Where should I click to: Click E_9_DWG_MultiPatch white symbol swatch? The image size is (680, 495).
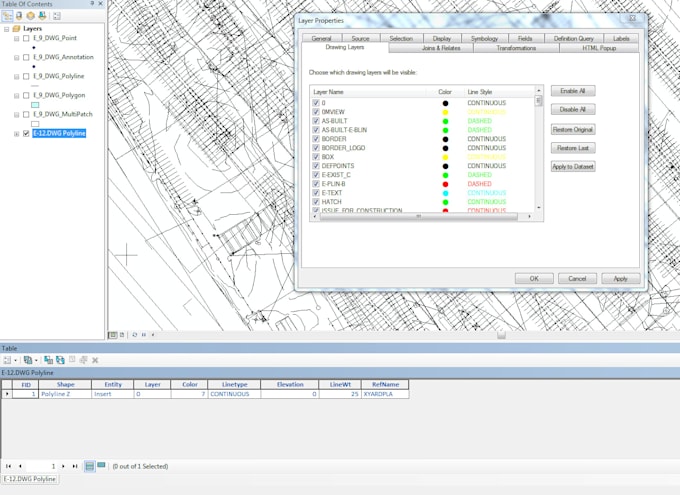[x=35, y=124]
